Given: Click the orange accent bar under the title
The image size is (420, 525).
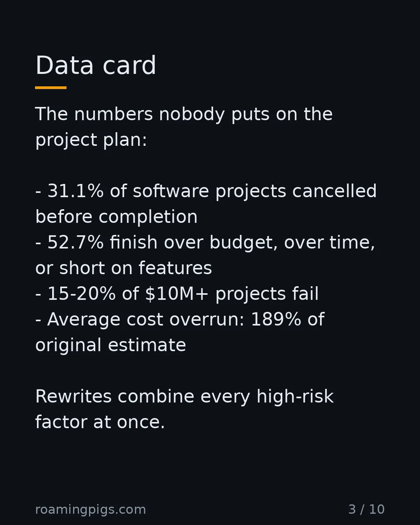Looking at the screenshot, I should click(x=51, y=87).
